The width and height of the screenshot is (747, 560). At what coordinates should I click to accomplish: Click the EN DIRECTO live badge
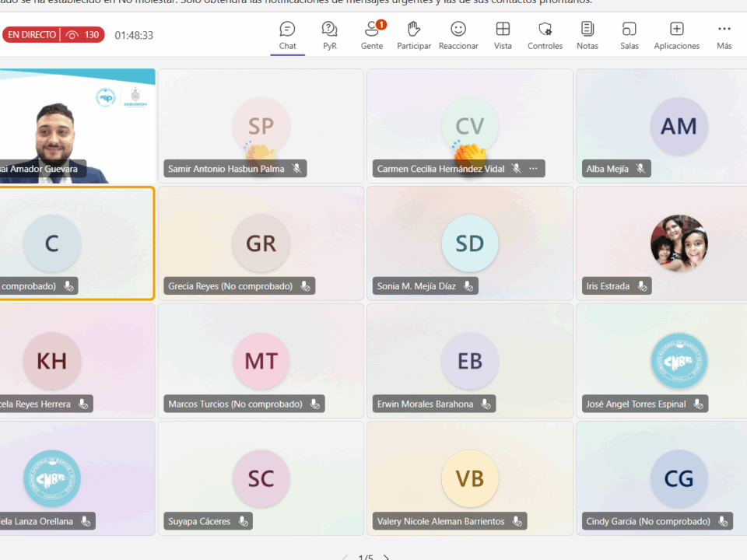[x=32, y=35]
